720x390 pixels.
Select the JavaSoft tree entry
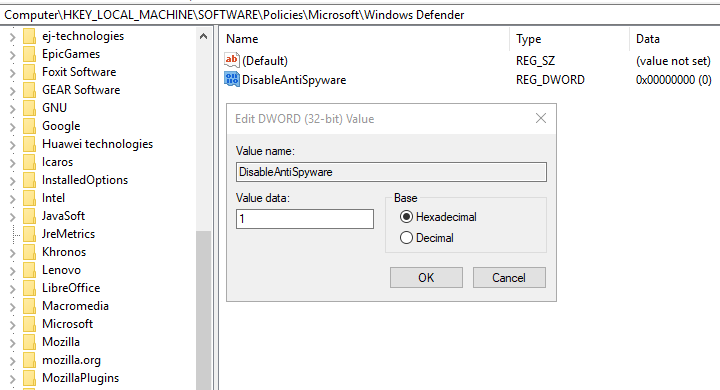tap(63, 216)
